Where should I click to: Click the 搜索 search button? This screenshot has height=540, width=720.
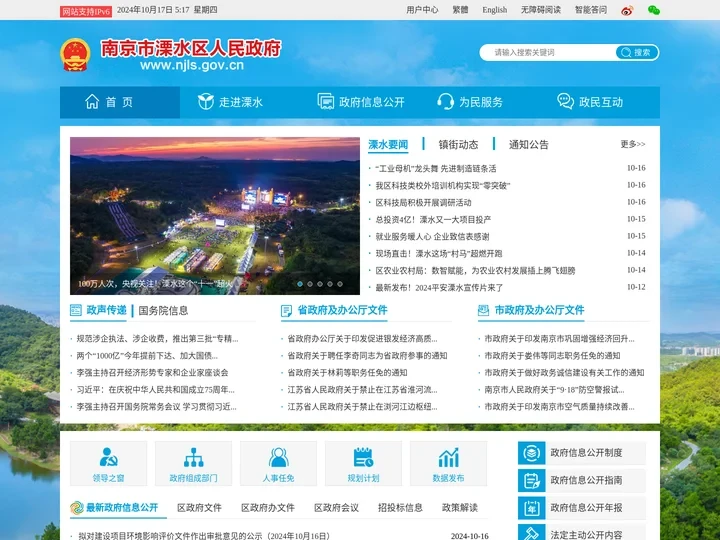(x=636, y=52)
